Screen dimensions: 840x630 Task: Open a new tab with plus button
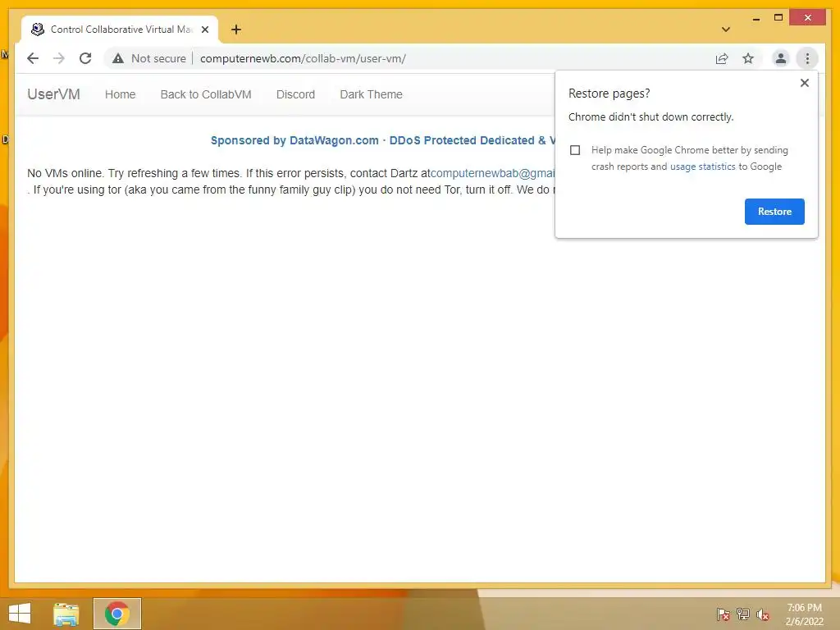click(x=236, y=30)
